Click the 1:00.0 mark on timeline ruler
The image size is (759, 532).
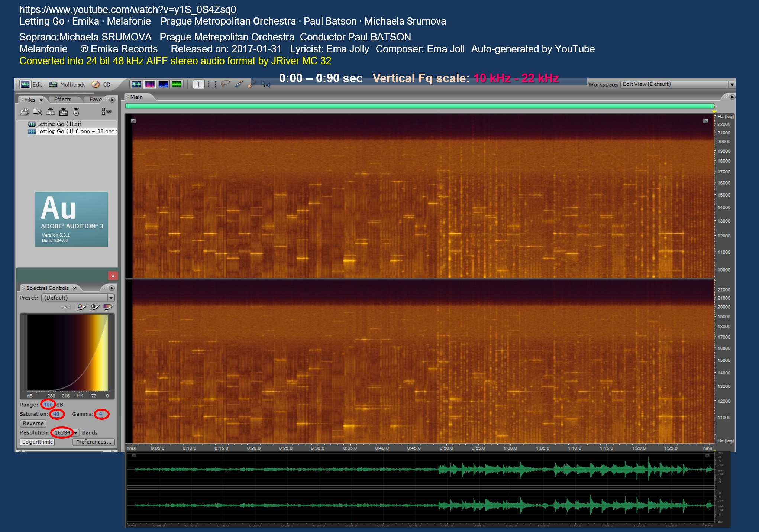(510, 448)
